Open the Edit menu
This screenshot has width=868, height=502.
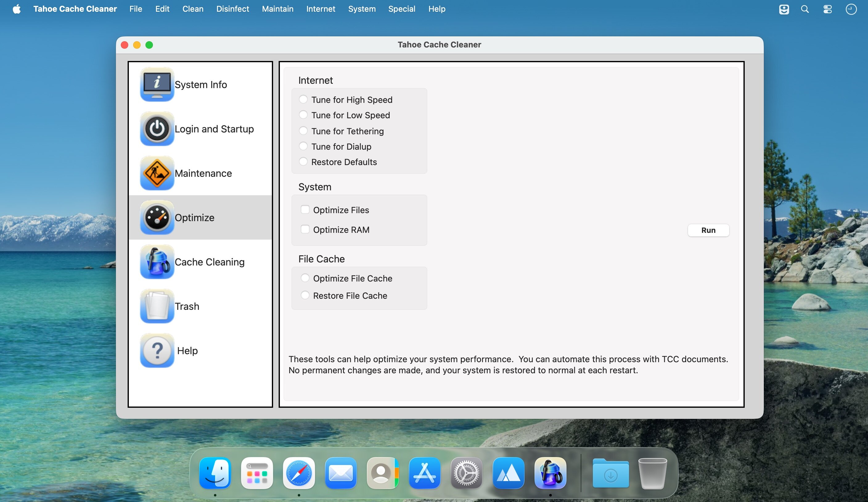pos(162,9)
